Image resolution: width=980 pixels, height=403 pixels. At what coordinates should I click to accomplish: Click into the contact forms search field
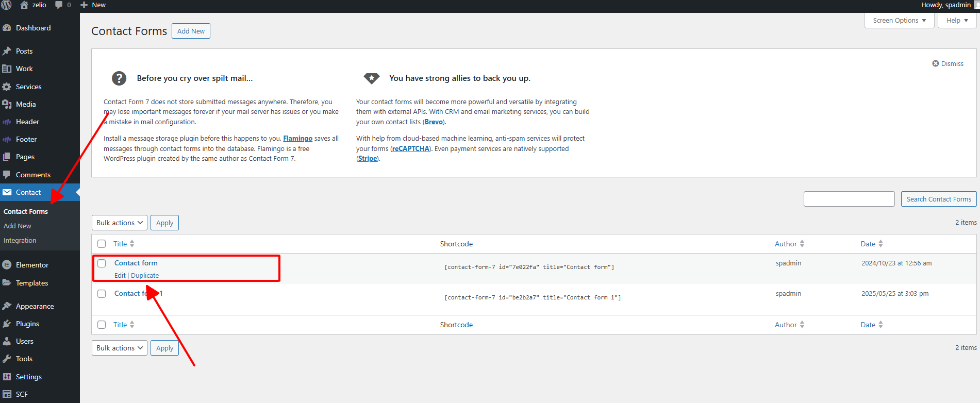coord(849,199)
